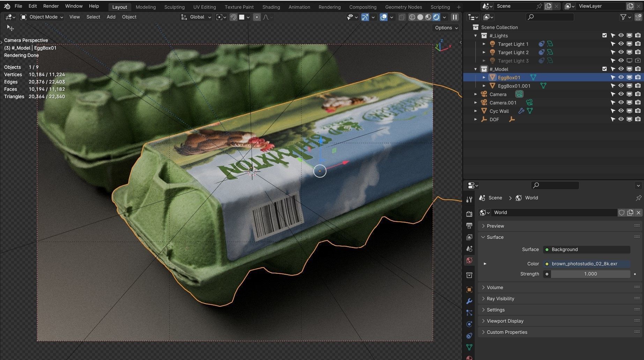This screenshot has width=644, height=360.
Task: Duplicate the World datablock with new icon
Action: [630, 213]
